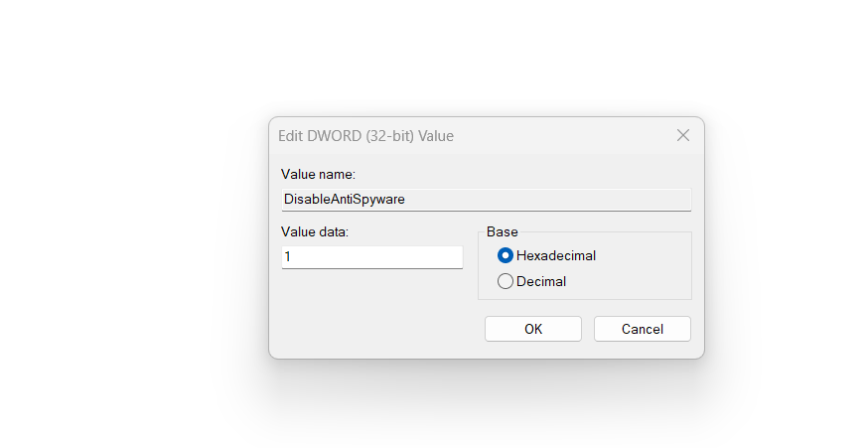Click blank dialog area left of OK

coord(377,329)
